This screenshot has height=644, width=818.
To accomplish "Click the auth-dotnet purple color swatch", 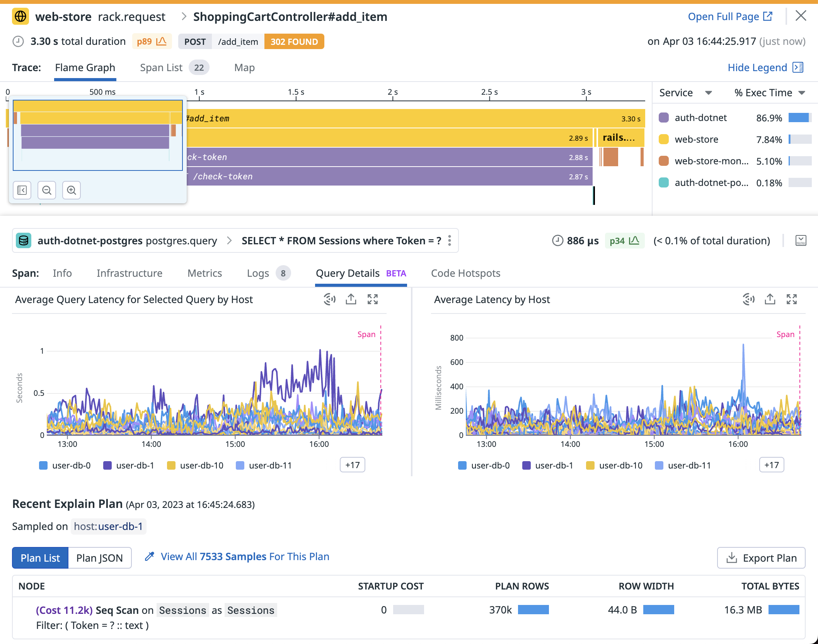I will point(664,118).
